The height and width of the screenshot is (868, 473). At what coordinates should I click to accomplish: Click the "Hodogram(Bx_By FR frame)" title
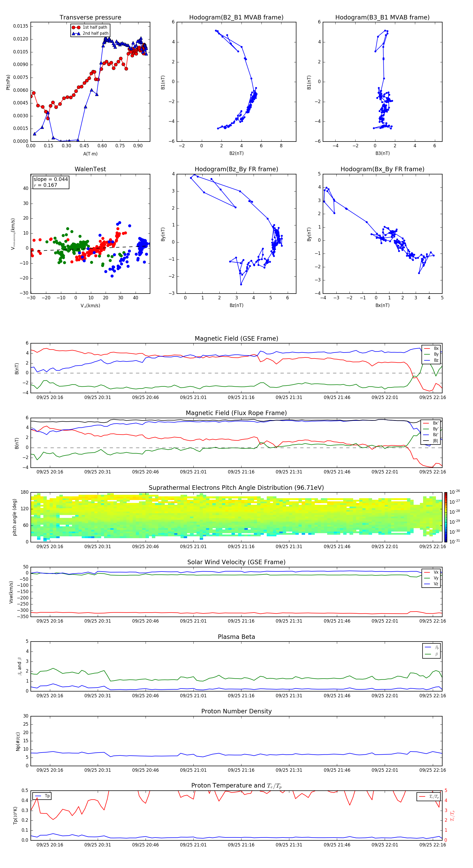pos(382,169)
